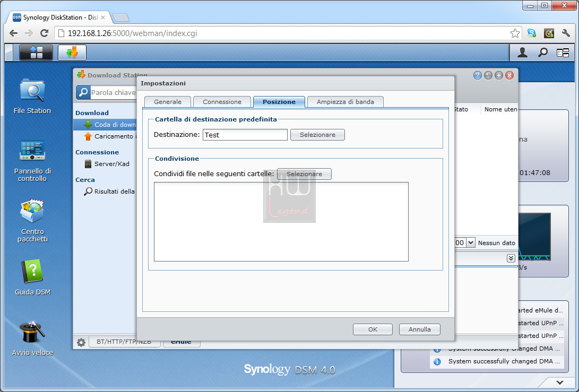This screenshot has width=579, height=392.
Task: Switch to eMule mode tab
Action: [x=181, y=342]
